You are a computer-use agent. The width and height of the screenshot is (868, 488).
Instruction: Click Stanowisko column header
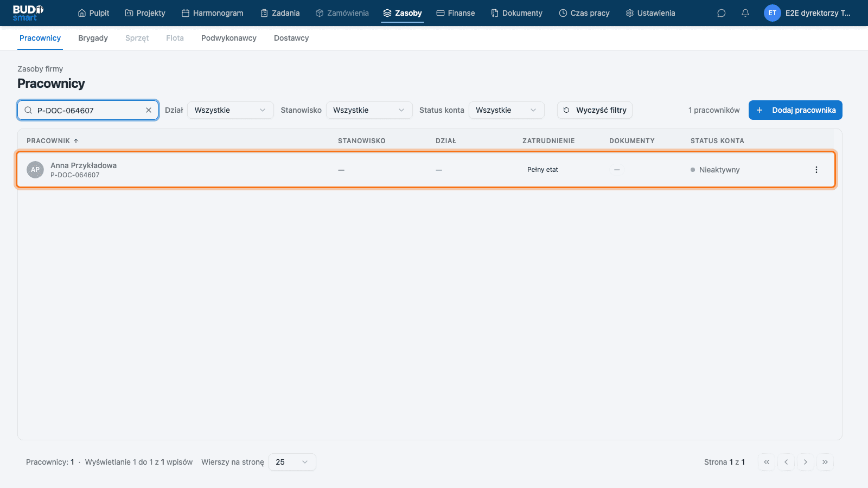point(362,141)
